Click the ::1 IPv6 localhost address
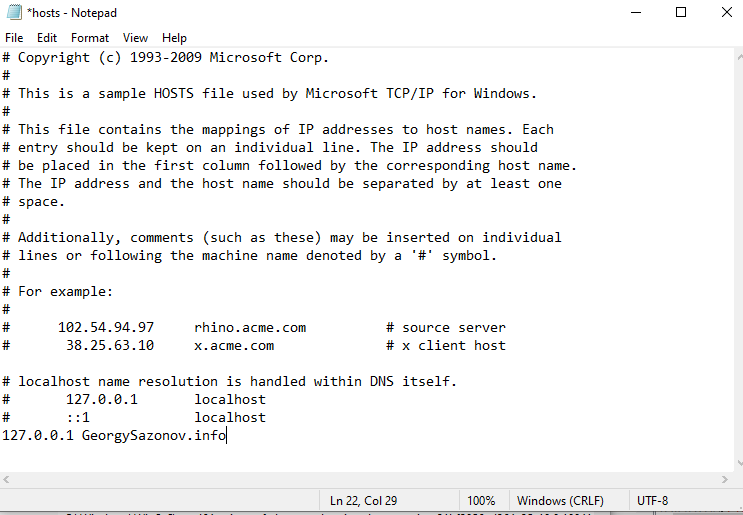Screen dimensions: 743x515 [78, 417]
